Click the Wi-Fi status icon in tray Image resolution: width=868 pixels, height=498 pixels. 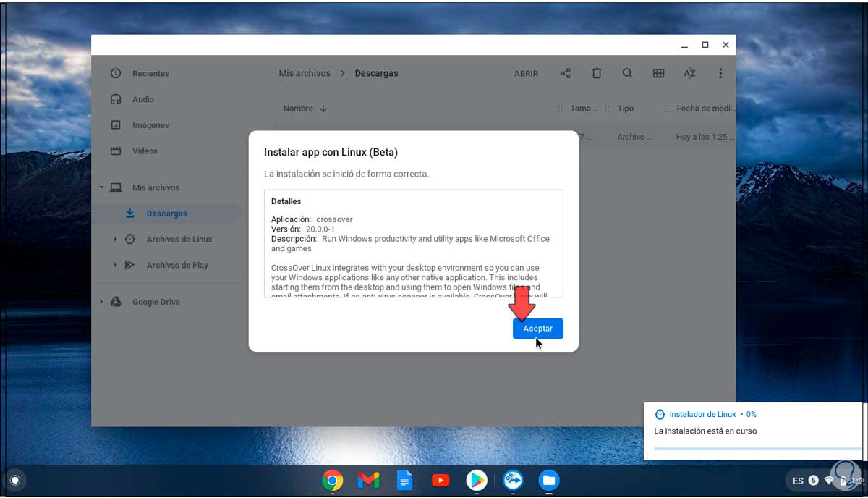click(829, 481)
